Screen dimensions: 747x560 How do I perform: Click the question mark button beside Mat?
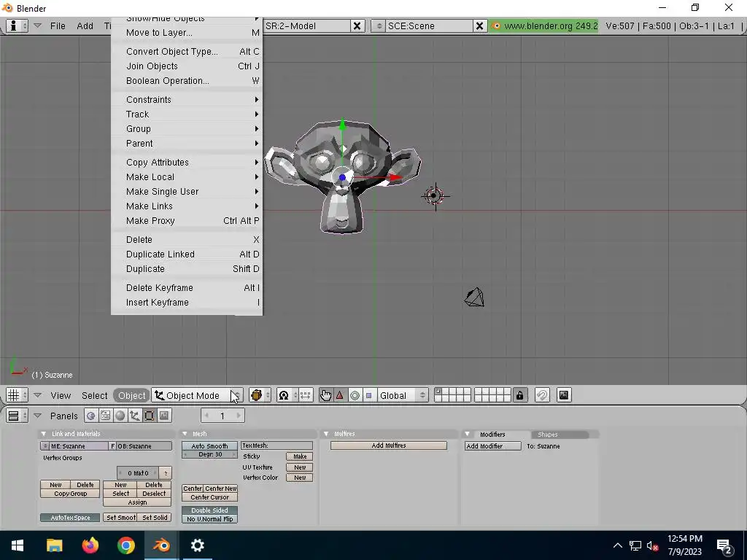pos(166,472)
